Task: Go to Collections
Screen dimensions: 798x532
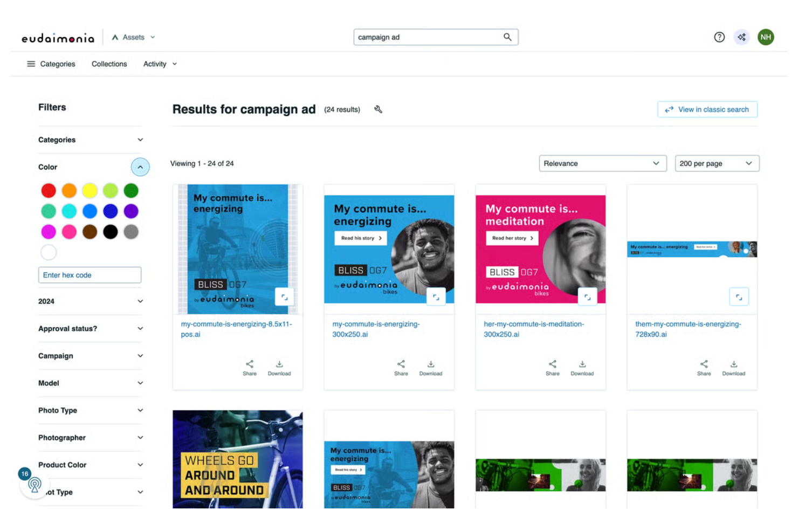Action: pos(109,64)
